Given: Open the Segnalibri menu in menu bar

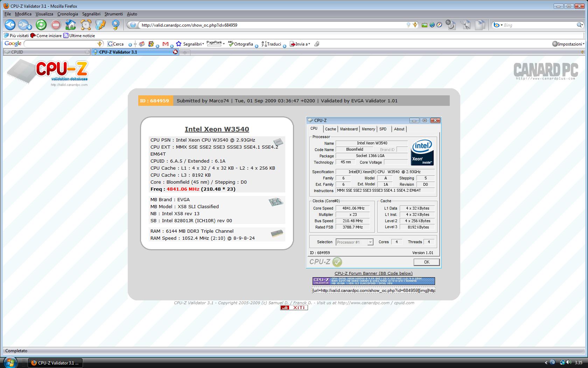Looking at the screenshot, I should coord(91,14).
